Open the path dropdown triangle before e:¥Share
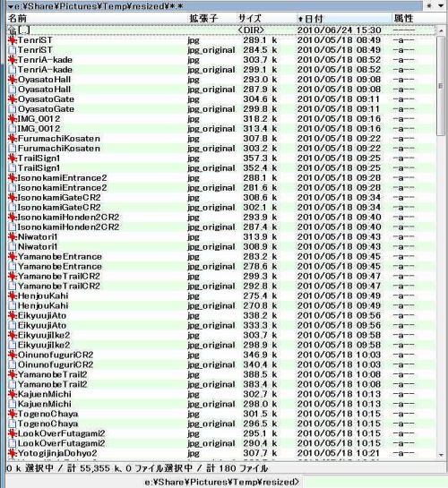This screenshot has height=488, width=448. click(x=10, y=6)
